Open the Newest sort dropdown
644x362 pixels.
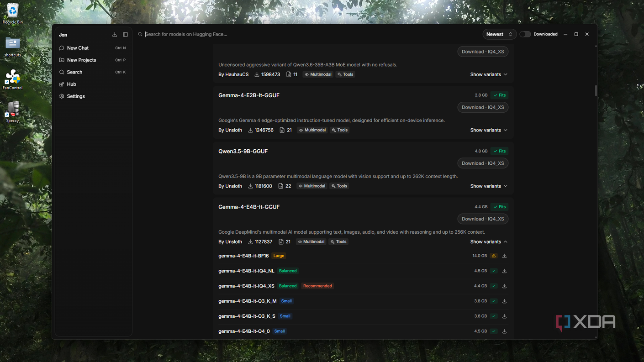tap(499, 34)
